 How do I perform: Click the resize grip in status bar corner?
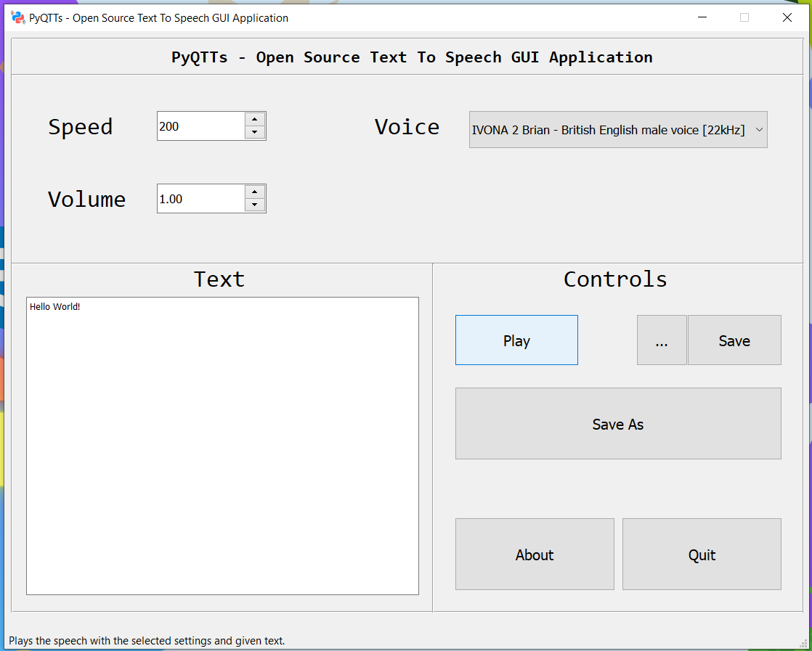click(803, 642)
